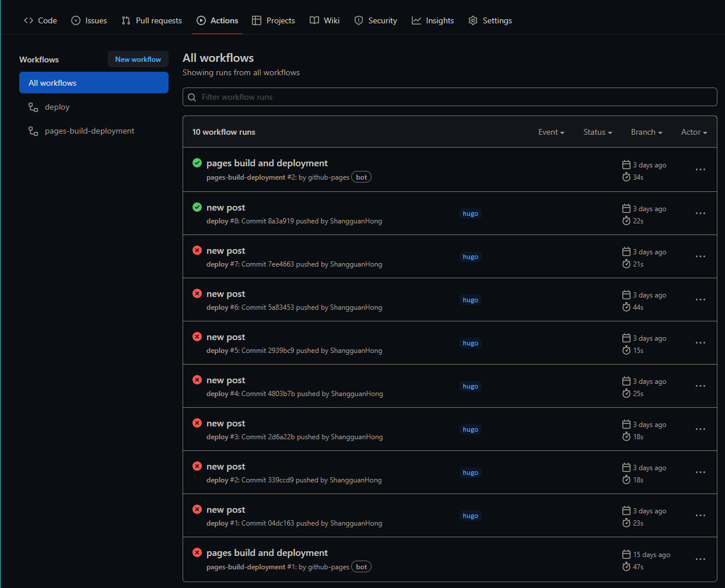
Task: Expand the Actor filter dropdown
Action: tap(694, 132)
